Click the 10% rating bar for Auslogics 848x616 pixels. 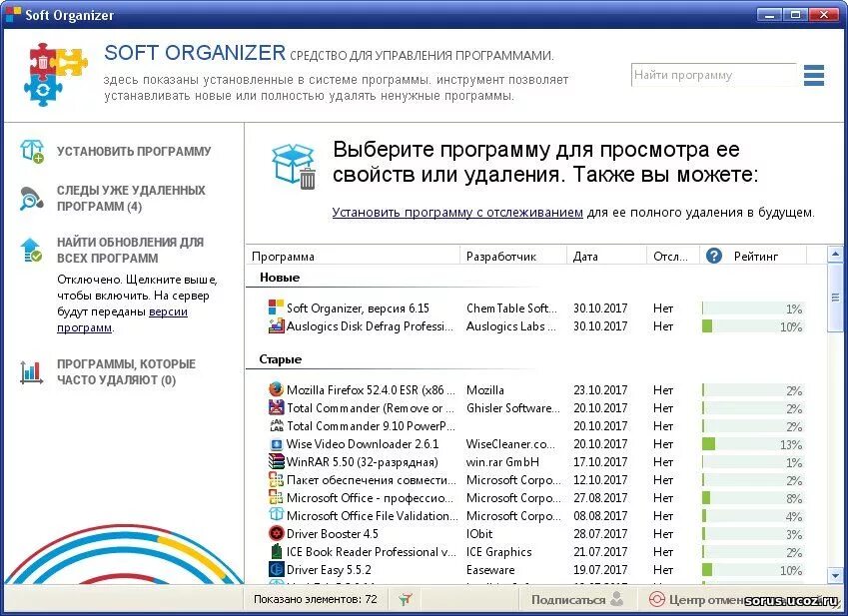tap(753, 326)
